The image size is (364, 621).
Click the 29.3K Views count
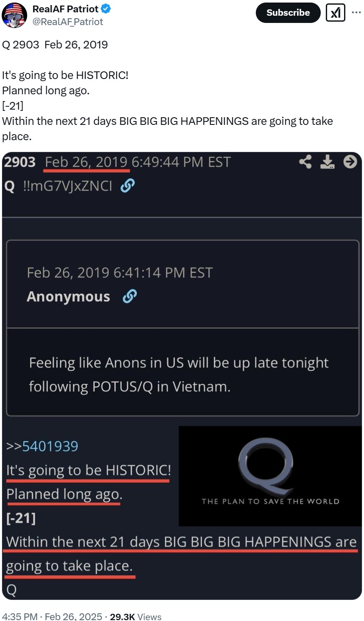[136, 616]
